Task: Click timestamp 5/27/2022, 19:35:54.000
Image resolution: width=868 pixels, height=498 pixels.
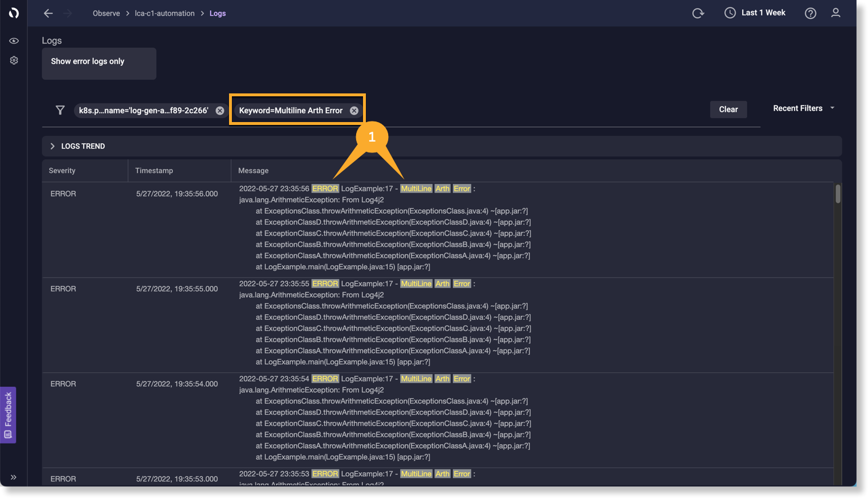Action: [177, 384]
